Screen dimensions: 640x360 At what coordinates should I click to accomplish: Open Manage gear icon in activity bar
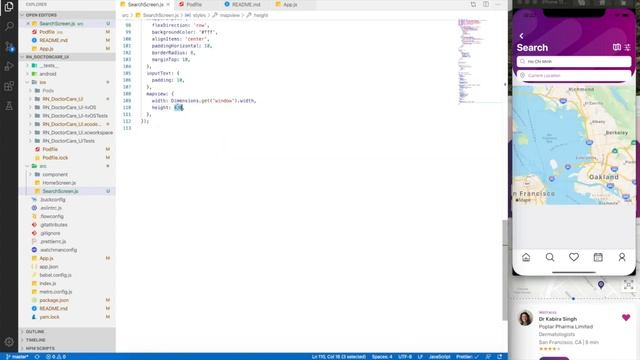coord(9,342)
